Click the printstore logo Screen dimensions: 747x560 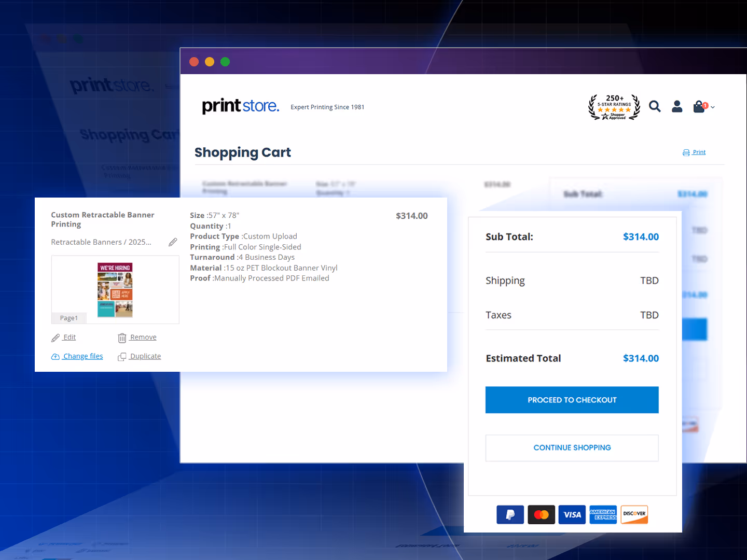tap(240, 106)
